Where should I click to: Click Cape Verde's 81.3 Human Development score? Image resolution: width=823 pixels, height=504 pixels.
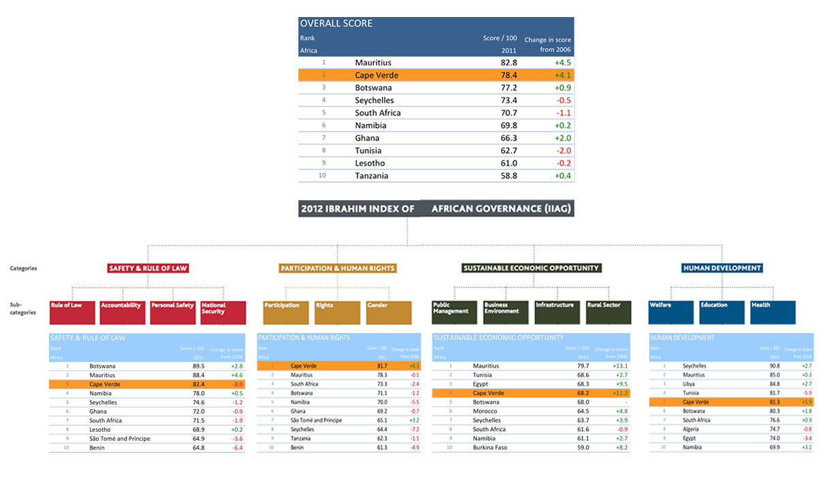[x=776, y=403]
